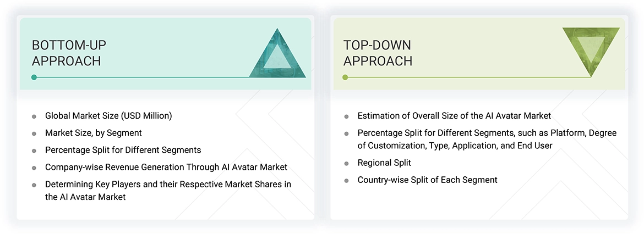644x234 pixels.
Task: Click Company-wise Revenue Generation line
Action: [x=166, y=167]
